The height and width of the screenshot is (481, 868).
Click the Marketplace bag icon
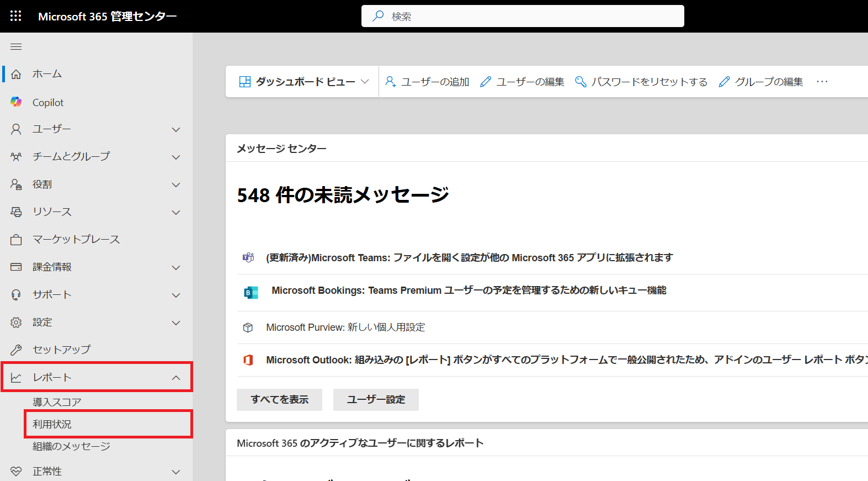(x=16, y=240)
